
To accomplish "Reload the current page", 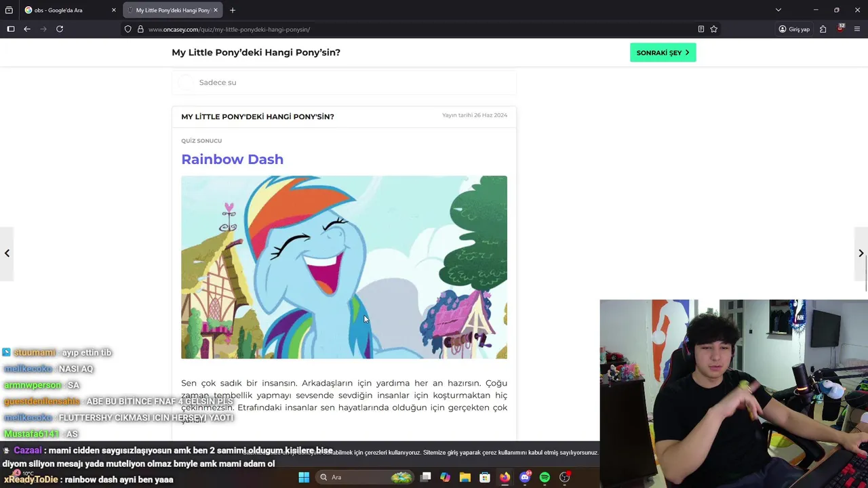I will tap(60, 29).
